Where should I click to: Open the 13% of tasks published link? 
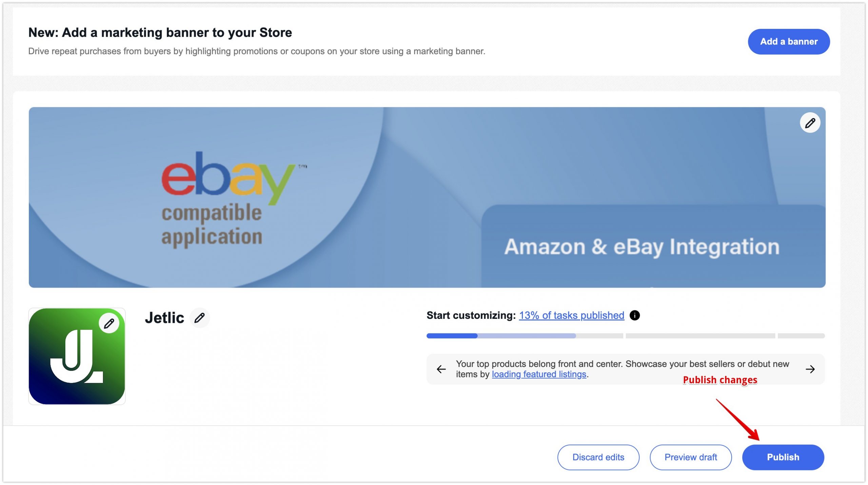coord(571,315)
